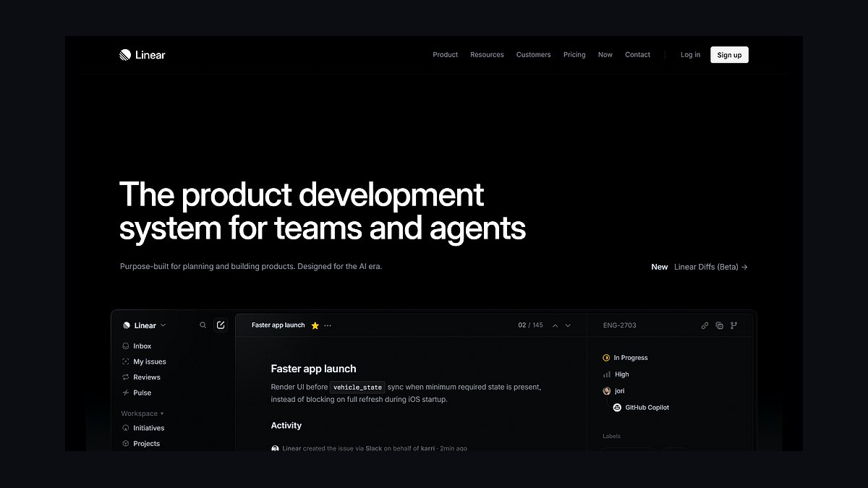Click the Purpose-built for planning subtitle text
868x488 pixels.
tap(251, 266)
